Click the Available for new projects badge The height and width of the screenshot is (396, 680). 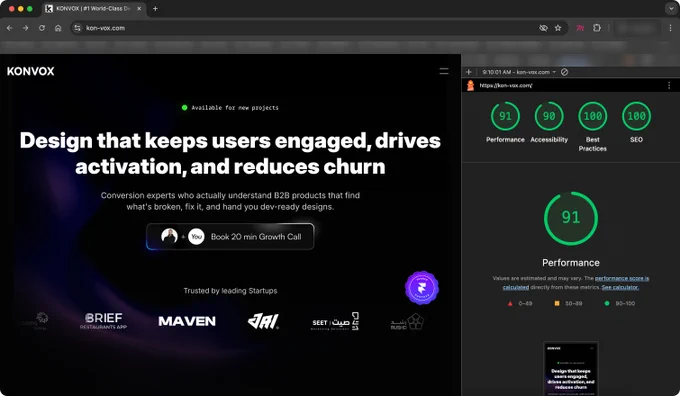coord(230,108)
